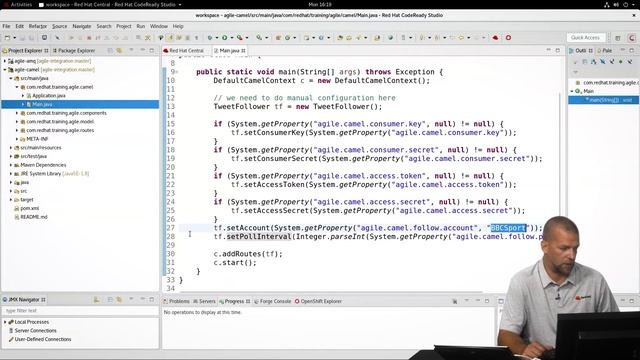Click the JMX Navigator filter text field
The image size is (640, 360).
coord(80,311)
